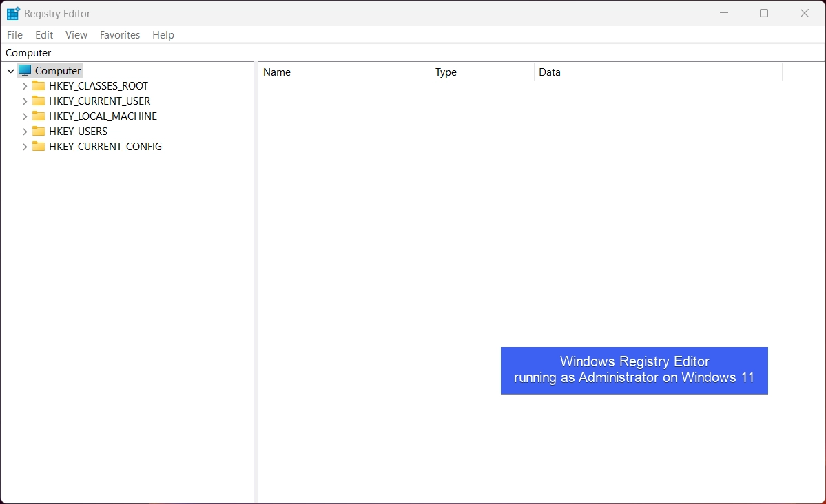Expand the HKEY_LOCAL_MACHINE hive
826x504 pixels.
click(x=25, y=116)
